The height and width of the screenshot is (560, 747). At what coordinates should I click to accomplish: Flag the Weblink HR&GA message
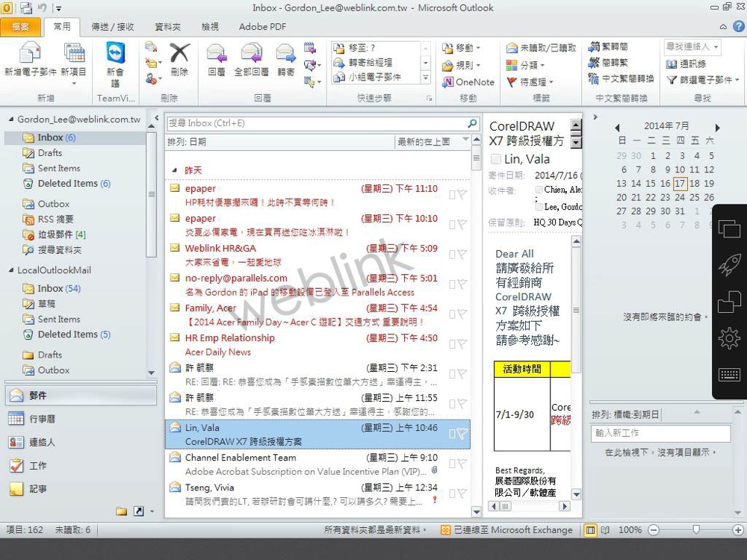462,255
